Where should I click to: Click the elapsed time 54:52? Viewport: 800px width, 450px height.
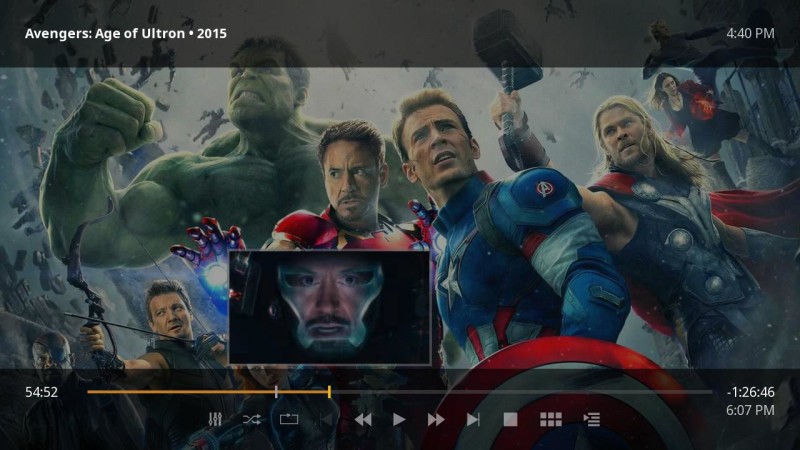tap(41, 393)
